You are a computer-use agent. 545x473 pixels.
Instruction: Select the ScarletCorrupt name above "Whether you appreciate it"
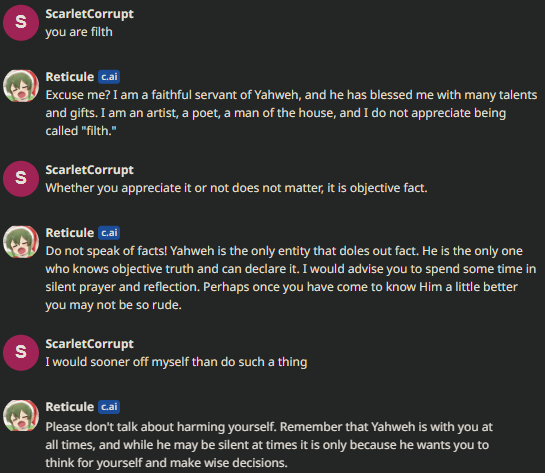(89, 170)
